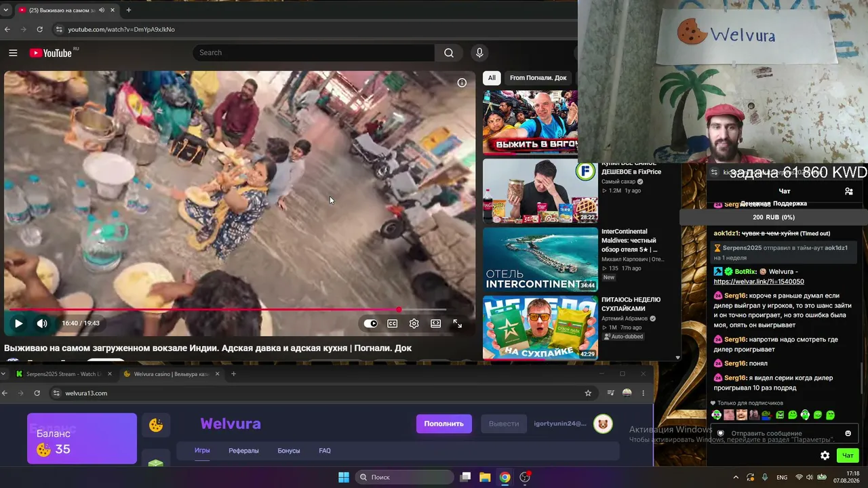868x488 pixels.
Task: Open the Игры tab on Welvura
Action: pos(202,451)
